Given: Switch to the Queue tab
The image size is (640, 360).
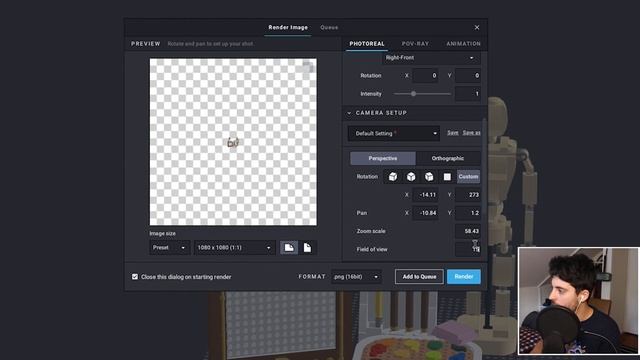Looking at the screenshot, I should click(x=329, y=27).
